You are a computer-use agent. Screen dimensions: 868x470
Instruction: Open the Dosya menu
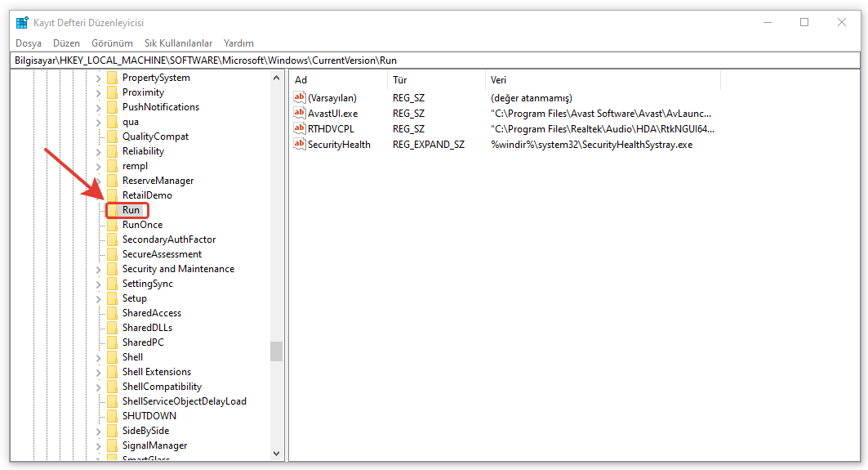tap(29, 43)
